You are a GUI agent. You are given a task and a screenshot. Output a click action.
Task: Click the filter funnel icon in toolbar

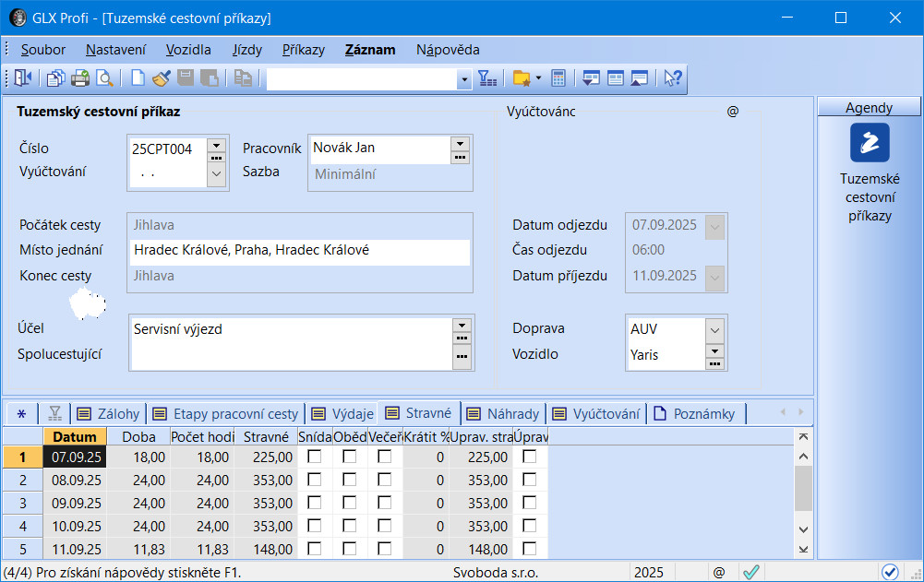[x=487, y=78]
